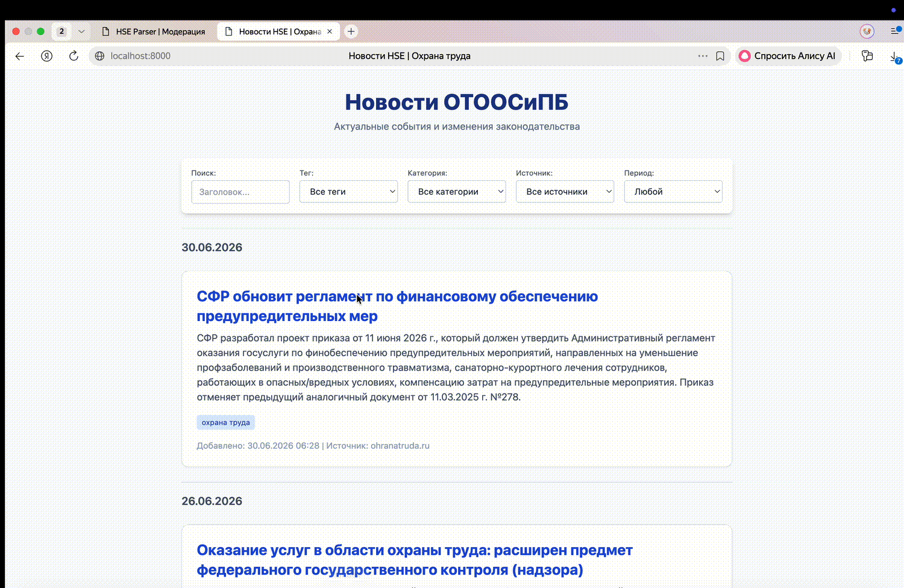904x588 pixels.
Task: Open the Yandex home icon button
Action: point(46,56)
